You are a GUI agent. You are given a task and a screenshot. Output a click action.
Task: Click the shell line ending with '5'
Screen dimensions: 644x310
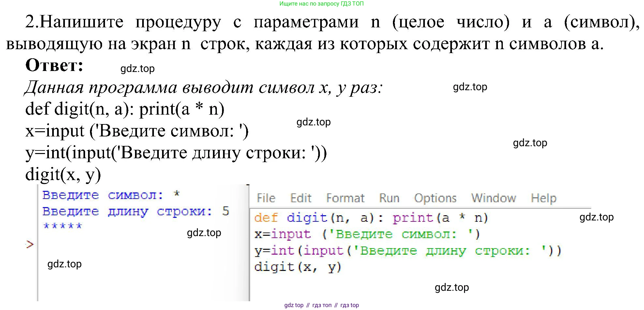[x=135, y=211]
